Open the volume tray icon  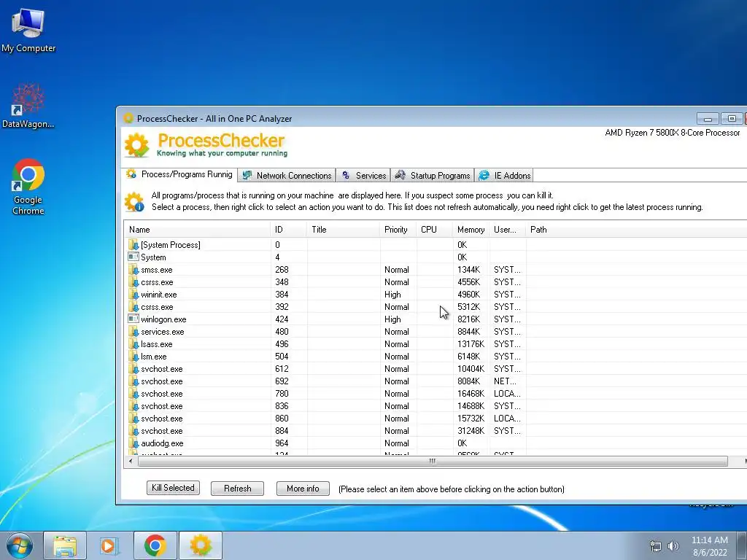pyautogui.click(x=673, y=546)
